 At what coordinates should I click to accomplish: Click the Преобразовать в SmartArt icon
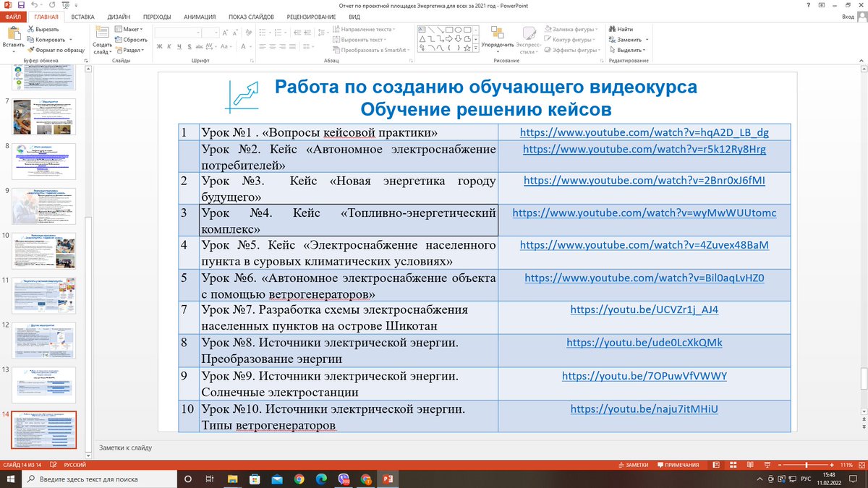[x=337, y=49]
